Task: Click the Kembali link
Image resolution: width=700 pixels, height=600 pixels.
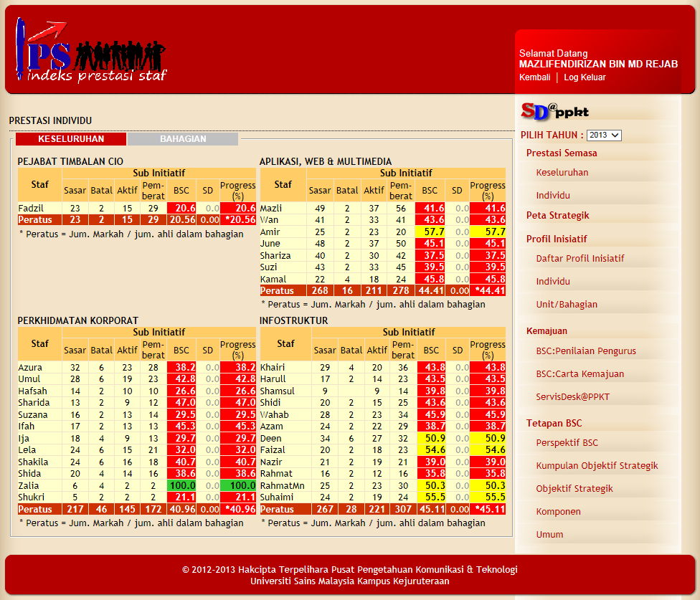Action: tap(534, 77)
